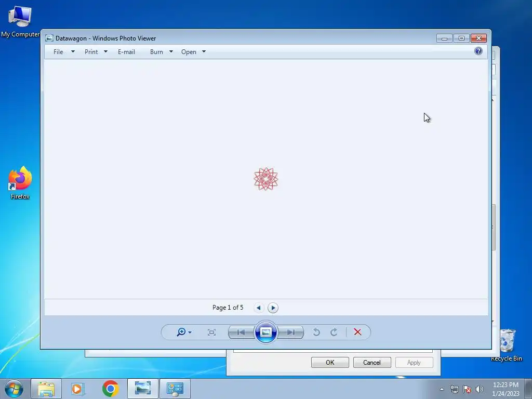Click OK in the background dialog
Image resolution: width=532 pixels, height=399 pixels.
coord(330,362)
